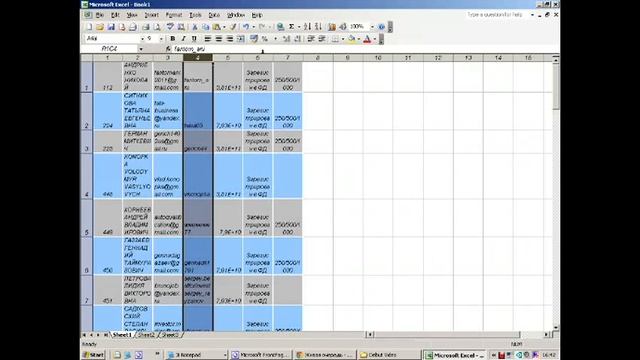
Task: Open the Fill Color palette arrow
Action: click(358, 39)
